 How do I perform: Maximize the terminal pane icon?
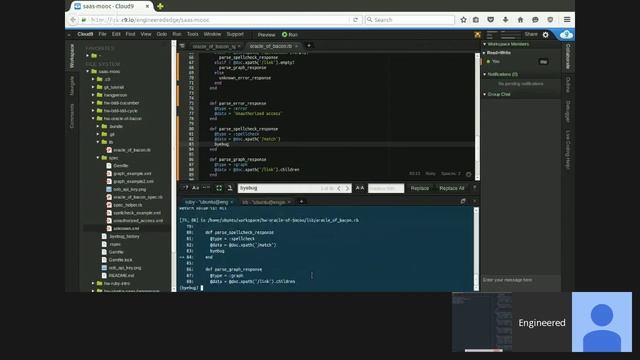click(463, 201)
